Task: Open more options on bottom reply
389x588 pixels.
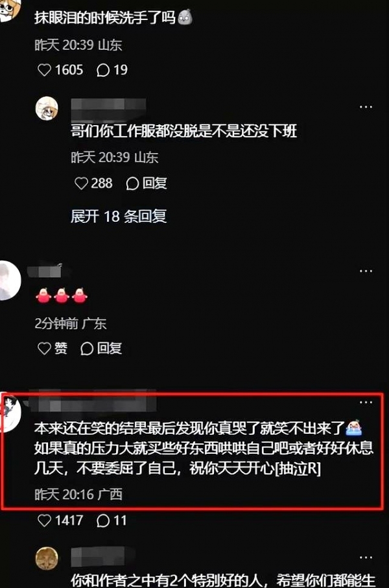Action: [x=366, y=558]
